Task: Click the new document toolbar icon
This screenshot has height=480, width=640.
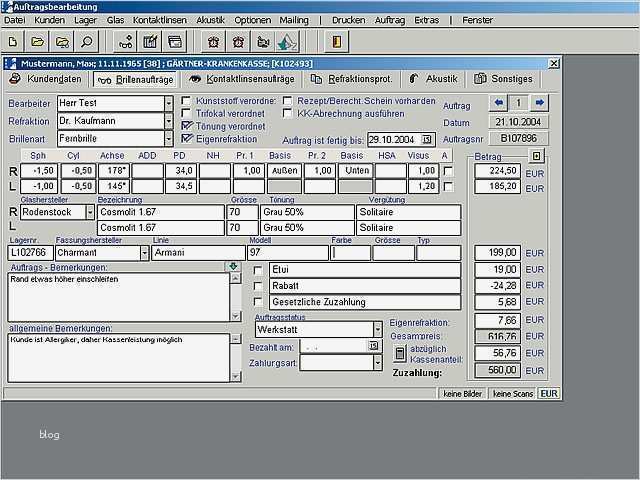Action: tap(13, 42)
